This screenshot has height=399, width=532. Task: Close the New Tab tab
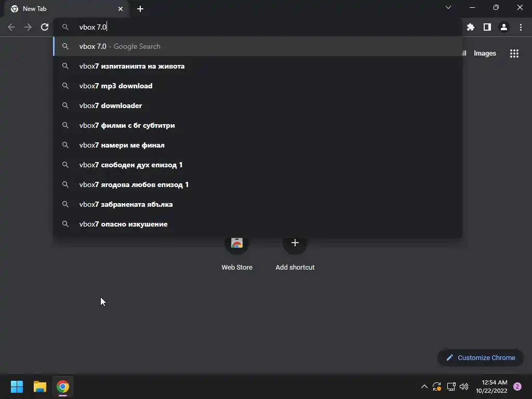click(x=121, y=9)
